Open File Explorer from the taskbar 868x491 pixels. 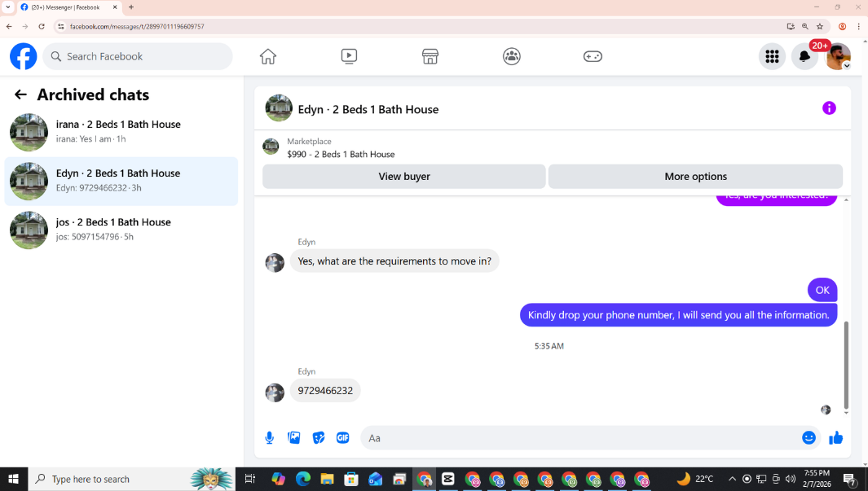pyautogui.click(x=327, y=479)
